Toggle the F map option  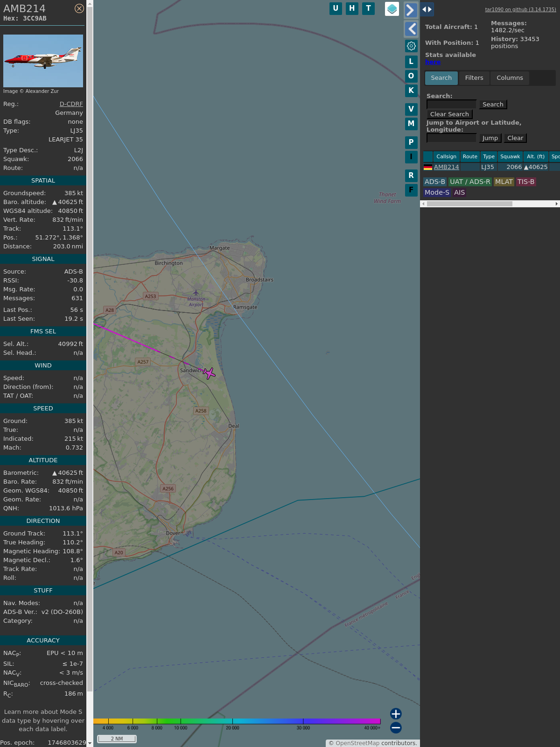coord(411,190)
